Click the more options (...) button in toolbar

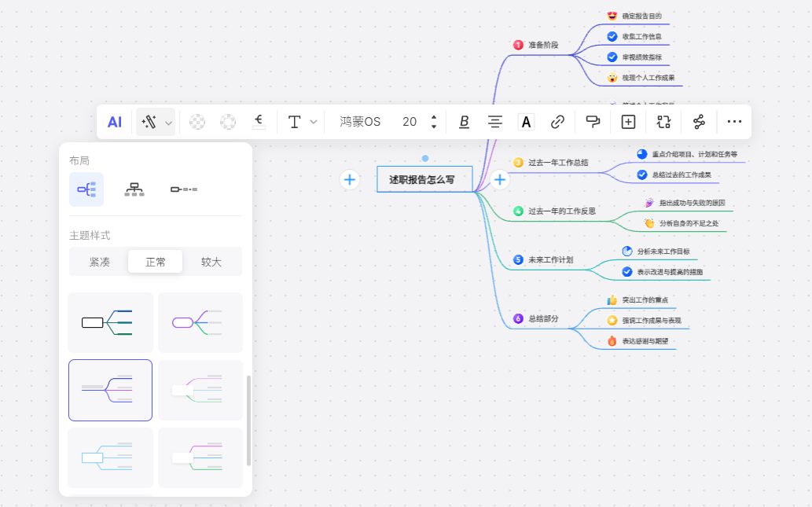click(734, 121)
